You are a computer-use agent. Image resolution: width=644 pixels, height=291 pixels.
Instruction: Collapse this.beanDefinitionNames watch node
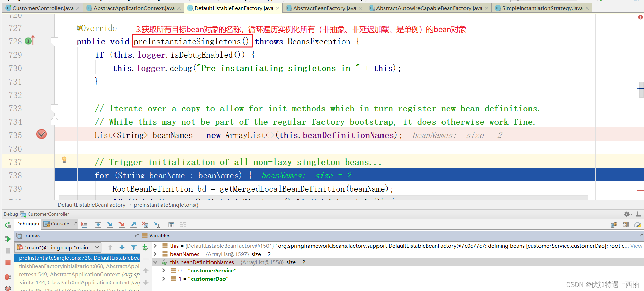coord(155,262)
